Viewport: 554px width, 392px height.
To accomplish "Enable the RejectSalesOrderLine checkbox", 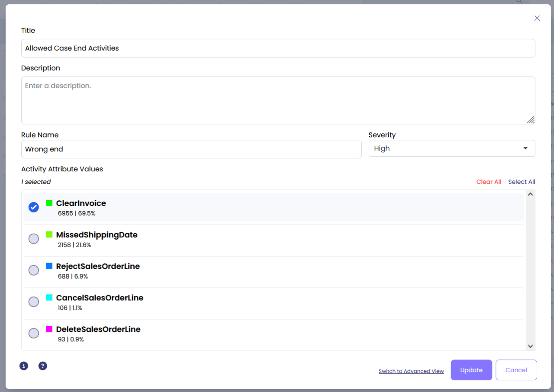I will 34,270.
